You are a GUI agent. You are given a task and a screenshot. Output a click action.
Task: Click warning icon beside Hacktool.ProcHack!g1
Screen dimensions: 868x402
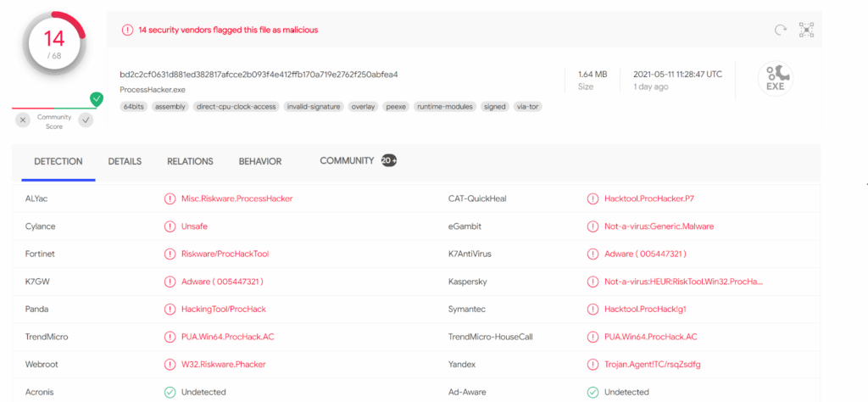593,309
